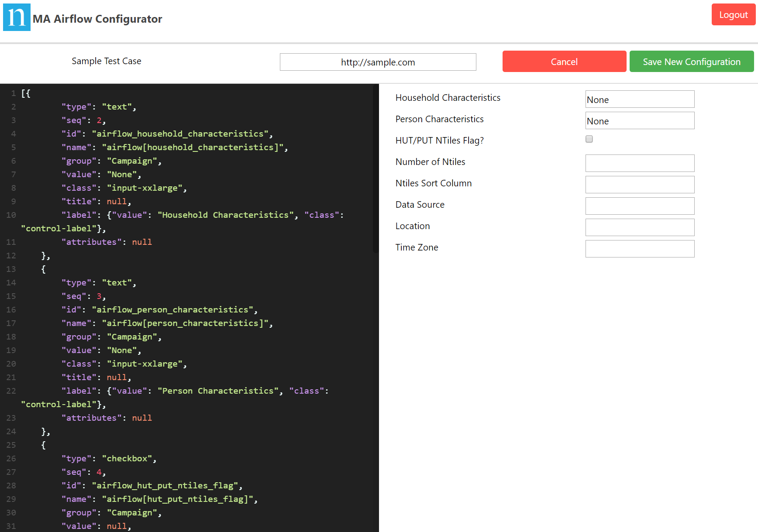Viewport: 758px width, 532px height.
Task: Click the MA Airflow Configurator title
Action: click(97, 19)
